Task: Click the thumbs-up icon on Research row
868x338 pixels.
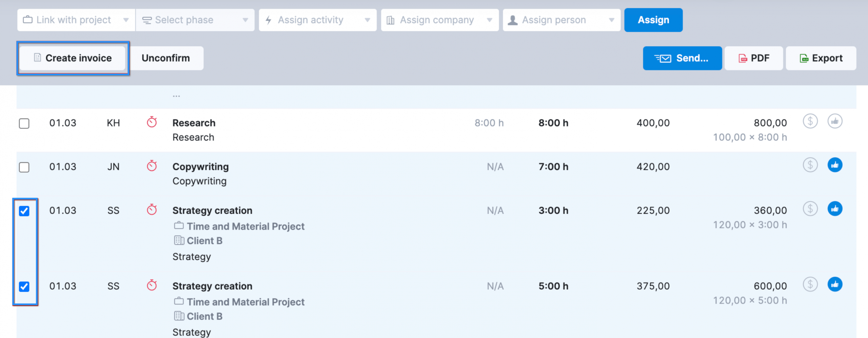Action: coord(835,121)
